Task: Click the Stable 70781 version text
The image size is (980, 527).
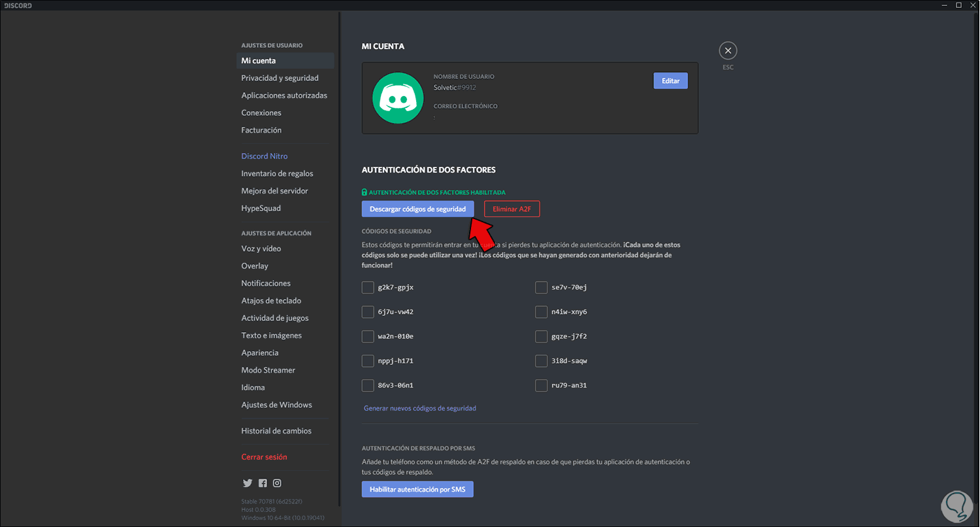Action: 272,502
